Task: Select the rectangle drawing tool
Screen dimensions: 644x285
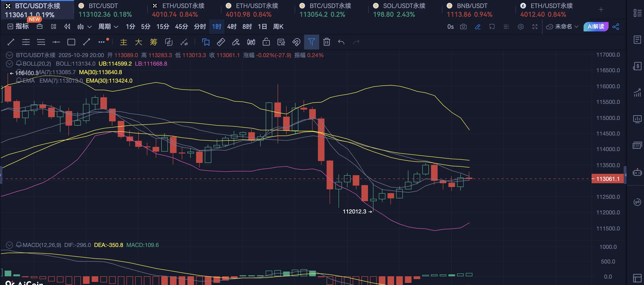Action: coord(71,42)
